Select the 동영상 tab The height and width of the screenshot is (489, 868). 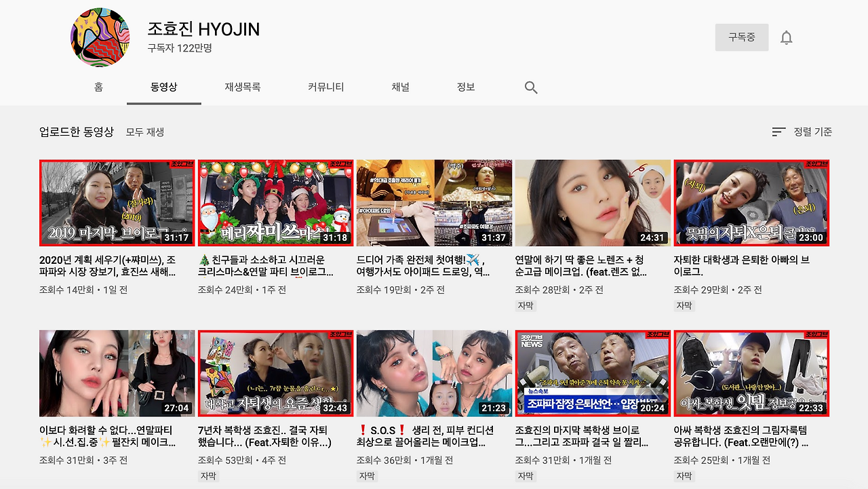pos(164,87)
